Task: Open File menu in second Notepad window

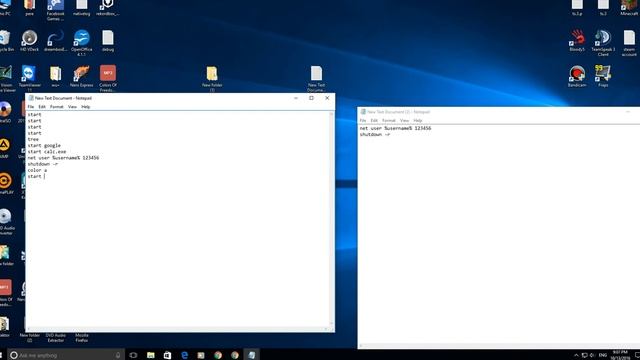Action: coord(363,121)
